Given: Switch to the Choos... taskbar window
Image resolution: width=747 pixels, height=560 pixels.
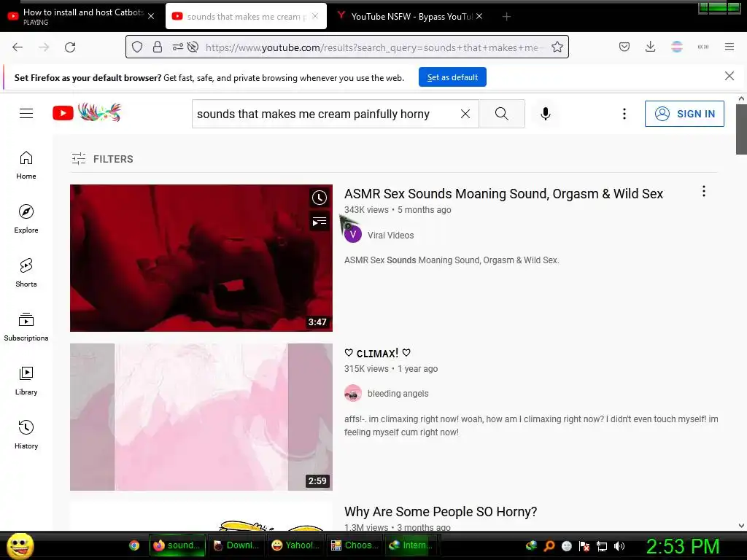Looking at the screenshot, I should (355, 545).
